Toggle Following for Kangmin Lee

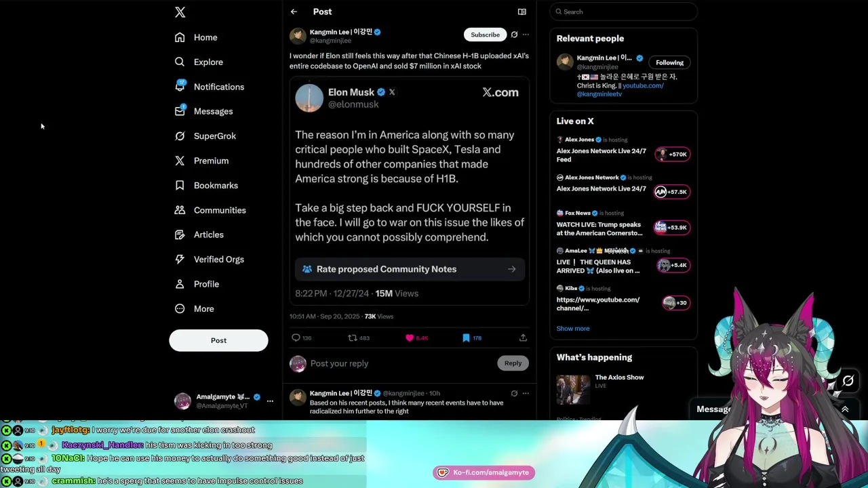coord(669,62)
